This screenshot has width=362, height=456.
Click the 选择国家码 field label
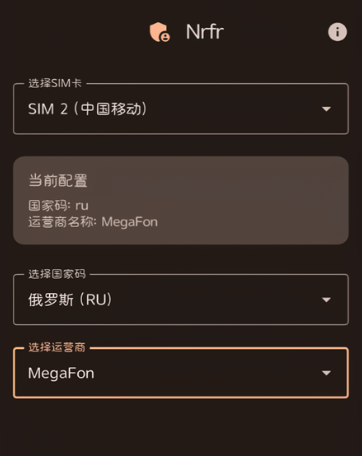pyautogui.click(x=57, y=274)
